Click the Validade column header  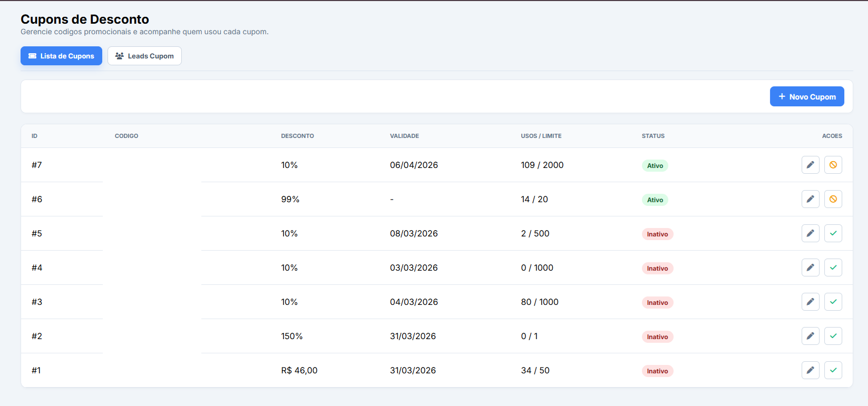pos(404,136)
